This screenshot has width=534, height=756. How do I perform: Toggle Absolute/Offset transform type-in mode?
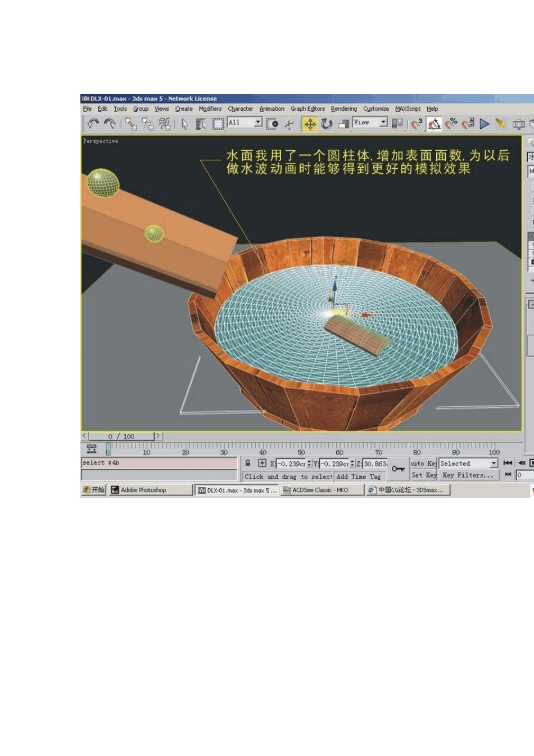pyautogui.click(x=262, y=463)
